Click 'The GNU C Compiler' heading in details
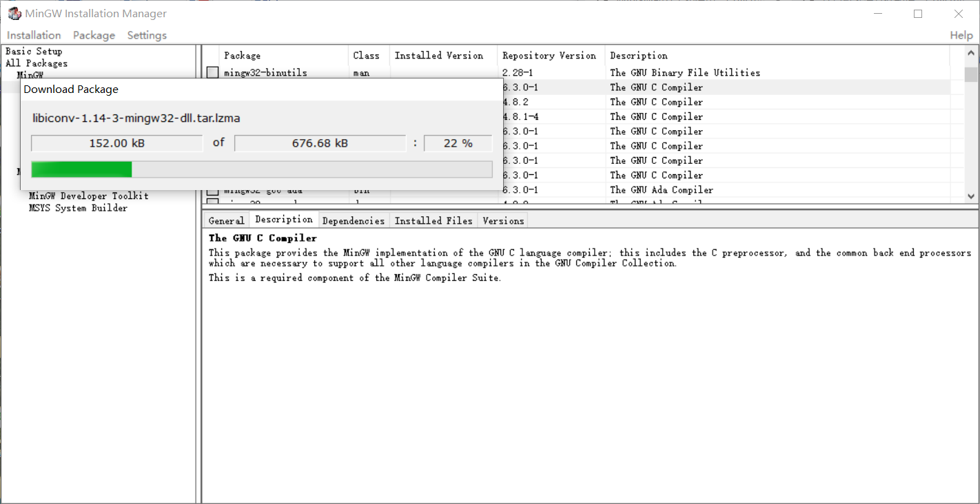 (x=263, y=238)
